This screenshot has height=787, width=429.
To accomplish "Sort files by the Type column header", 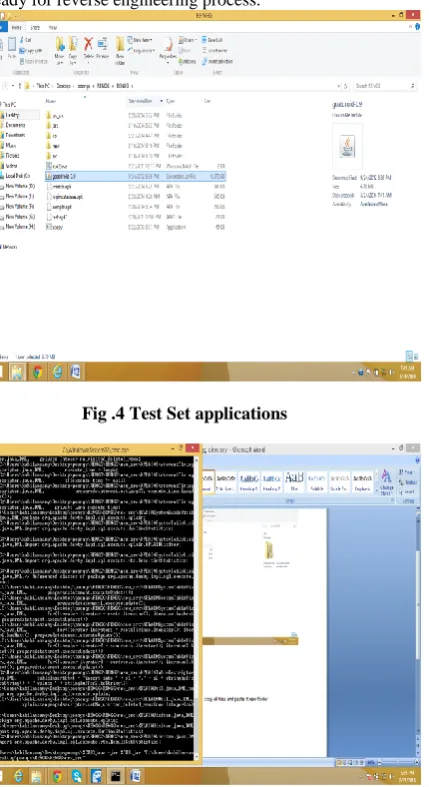I will (170, 101).
